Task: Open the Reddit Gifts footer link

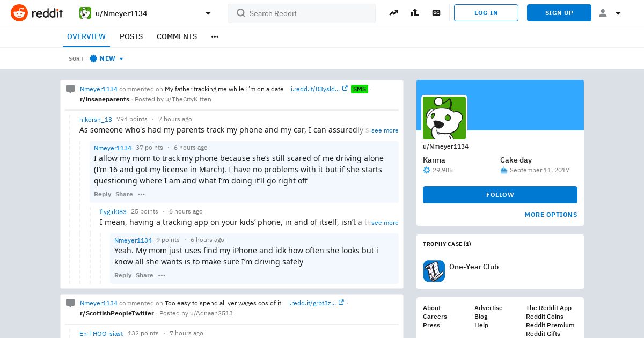Action: 543,334
